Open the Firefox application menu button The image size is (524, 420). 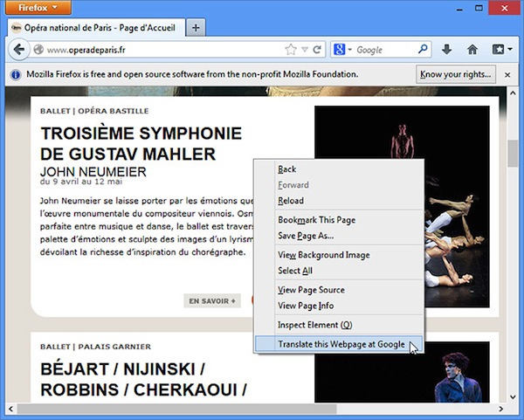click(38, 7)
